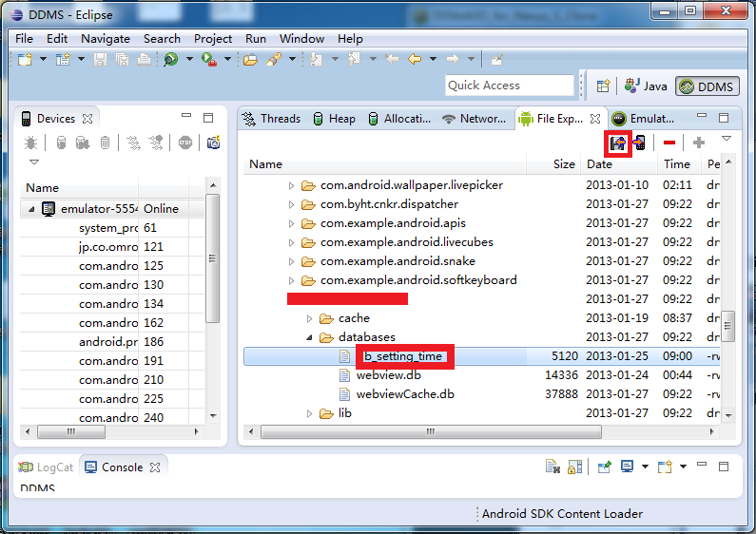Click the Debug bug icon in main toolbar
This screenshot has height=534, width=756.
(170, 59)
